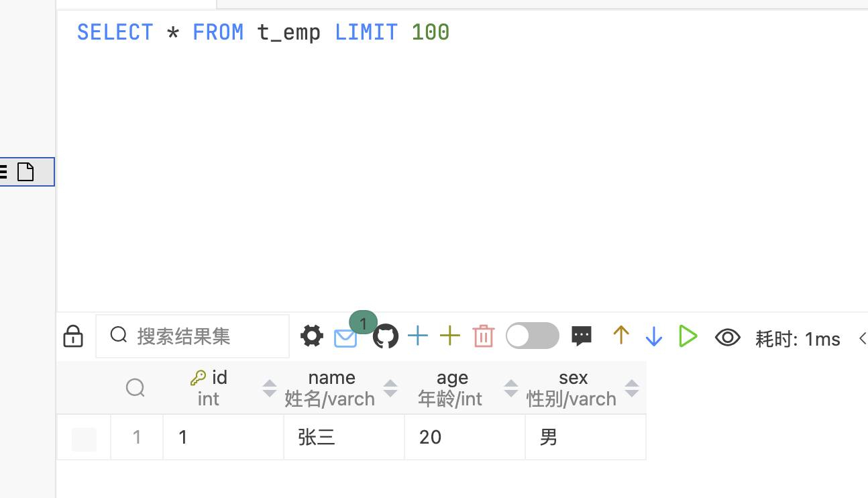Sort by the id column arrows

270,388
